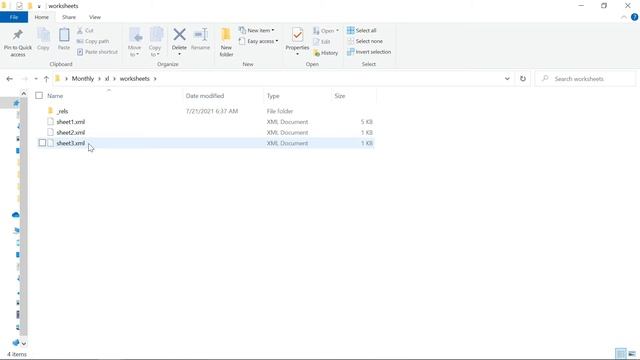Click navigation pane scrollbar up arrow
Screen dimensions: 640x360
coord(24,93)
